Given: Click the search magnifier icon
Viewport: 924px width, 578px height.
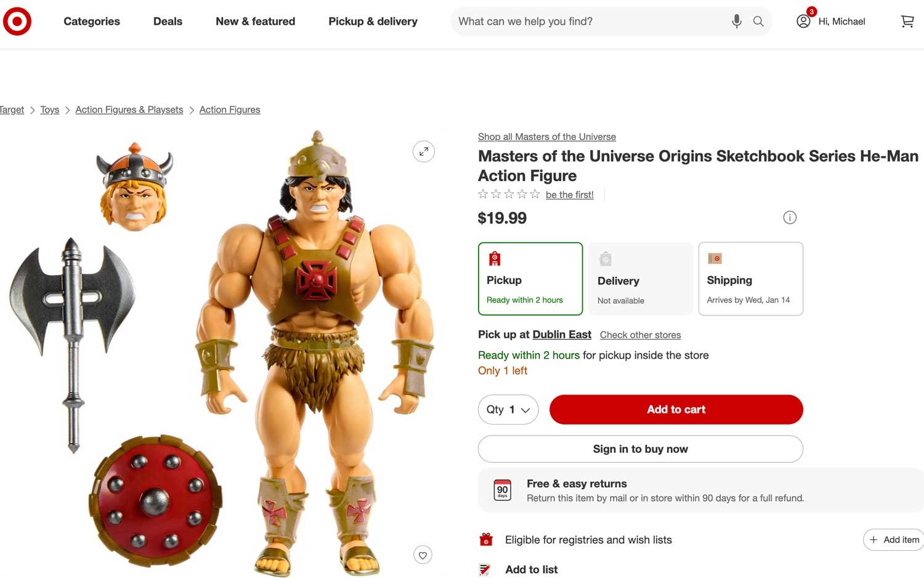Looking at the screenshot, I should pyautogui.click(x=758, y=21).
